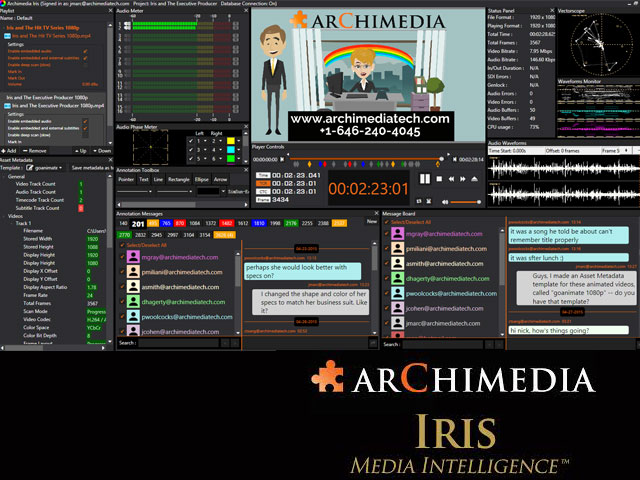Collapse the General metadata group
Viewport: 640px width, 480px height.
[x=4, y=177]
